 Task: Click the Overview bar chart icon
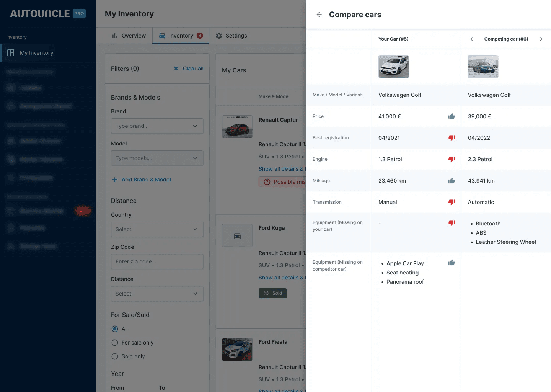coord(114,36)
